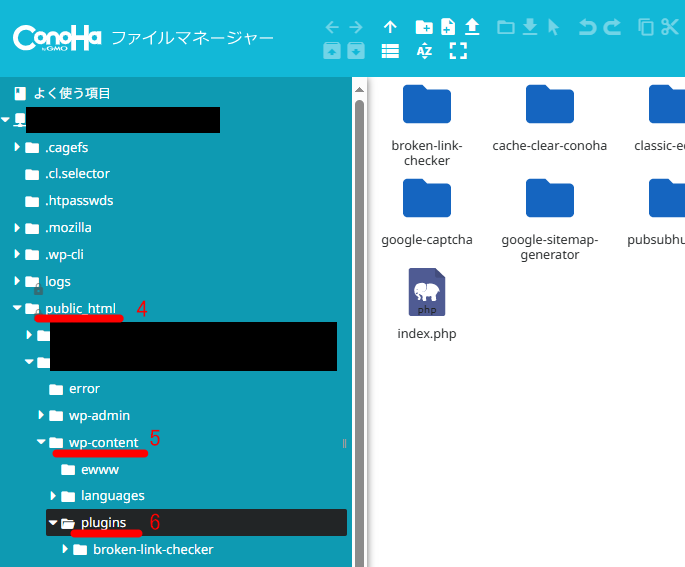Image resolution: width=685 pixels, height=567 pixels.
Task: Click the redo toolbar icon
Action: click(x=612, y=27)
